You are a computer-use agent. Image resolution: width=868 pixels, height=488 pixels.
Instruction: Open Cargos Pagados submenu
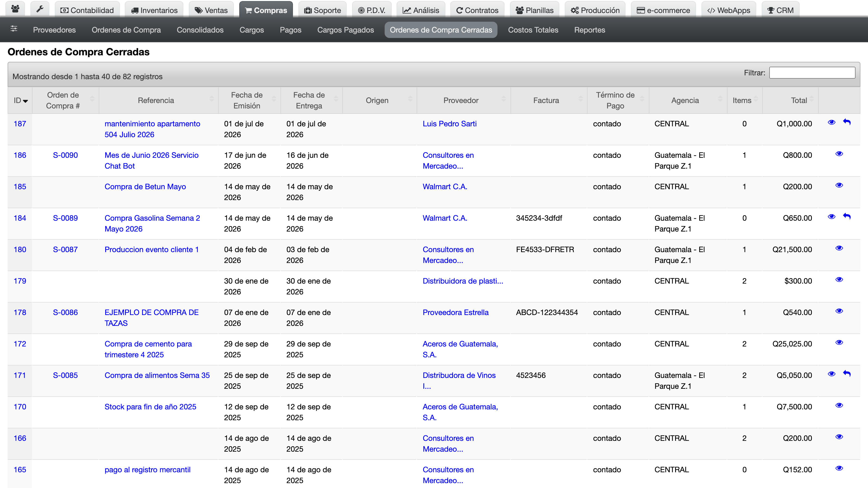345,30
